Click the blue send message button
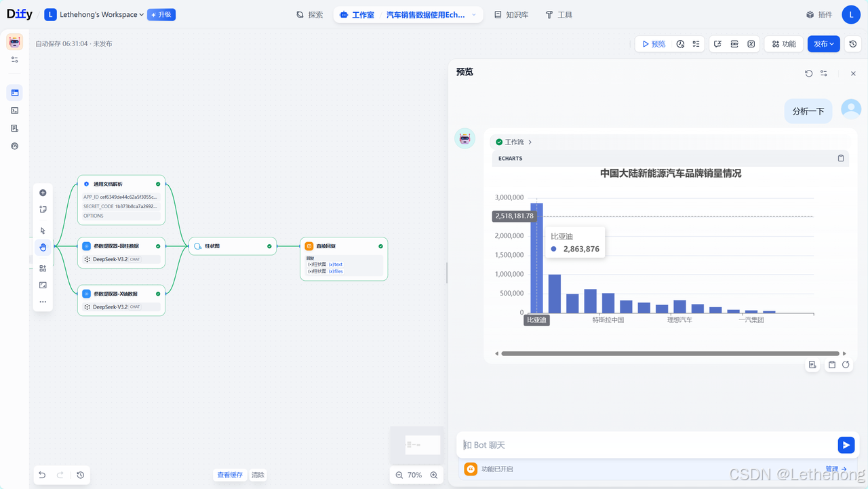 pyautogui.click(x=846, y=445)
